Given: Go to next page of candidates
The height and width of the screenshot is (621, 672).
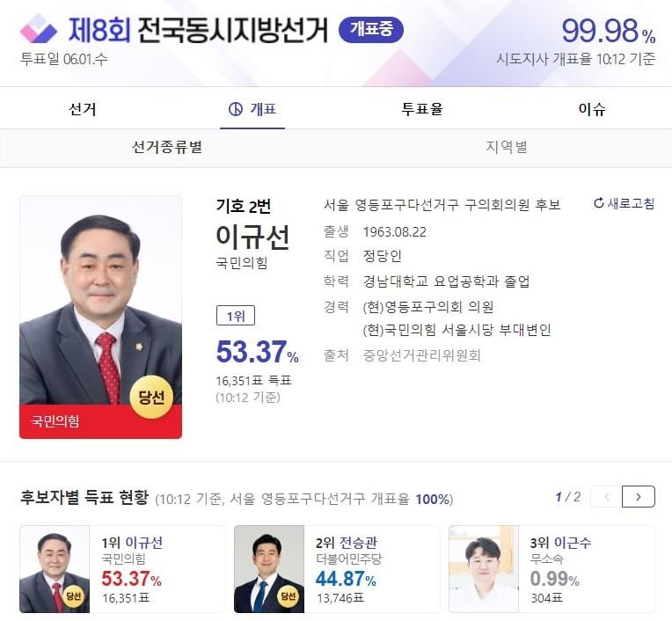Looking at the screenshot, I should pyautogui.click(x=638, y=497).
